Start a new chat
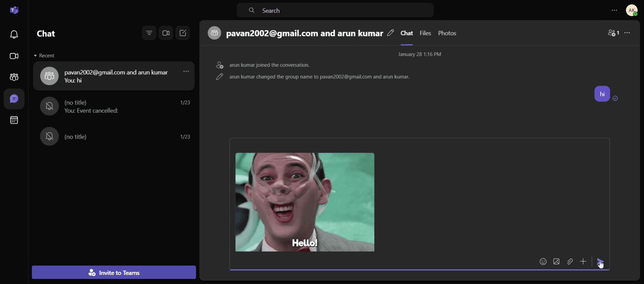The width and height of the screenshot is (644, 284). (183, 33)
